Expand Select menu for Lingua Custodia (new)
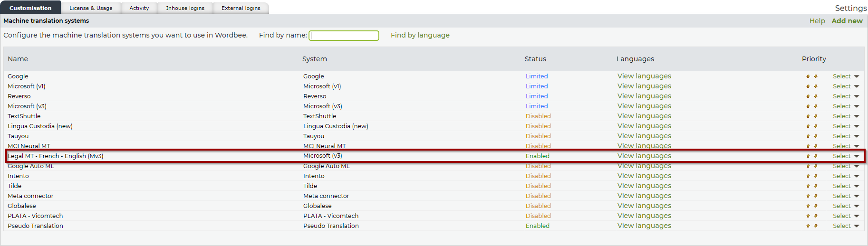 (x=845, y=126)
